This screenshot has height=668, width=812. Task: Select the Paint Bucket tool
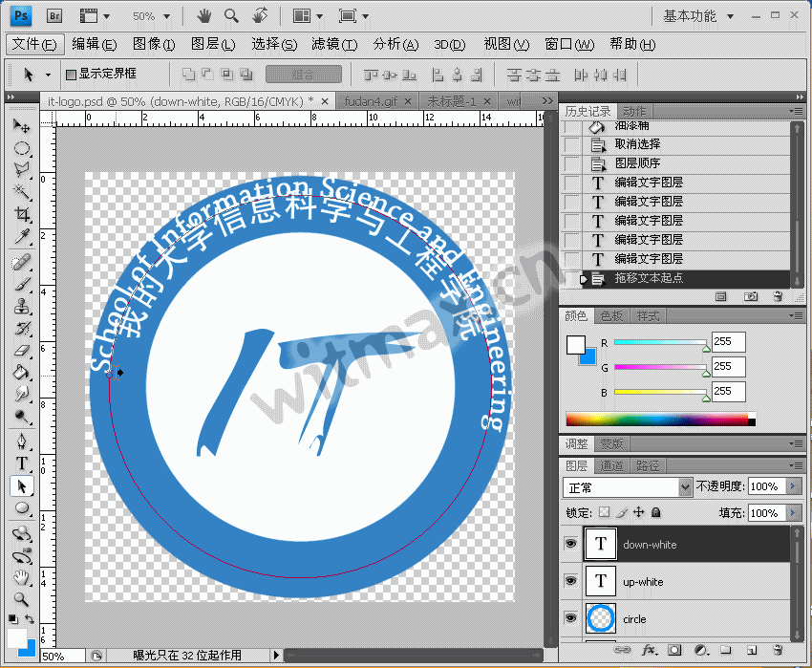point(21,372)
